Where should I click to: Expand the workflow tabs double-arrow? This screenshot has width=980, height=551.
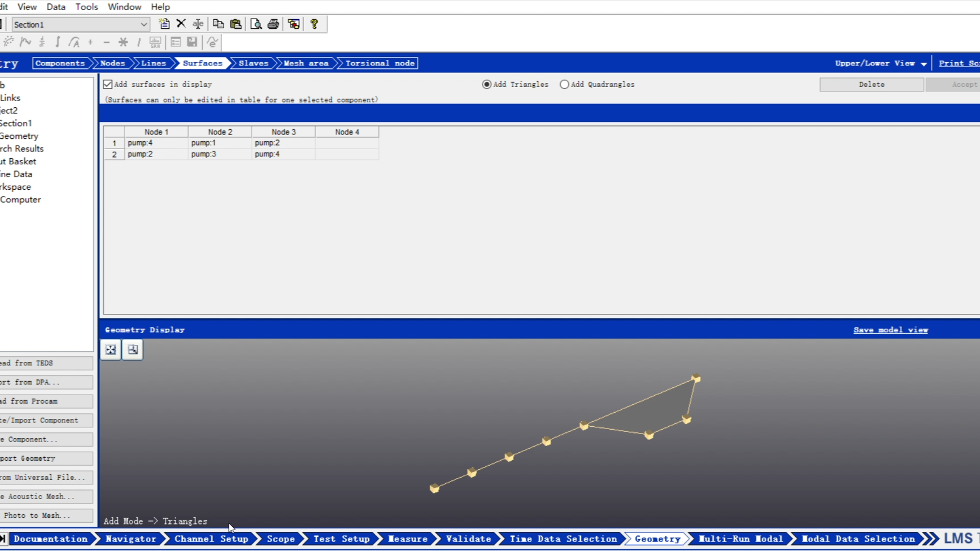pos(930,539)
